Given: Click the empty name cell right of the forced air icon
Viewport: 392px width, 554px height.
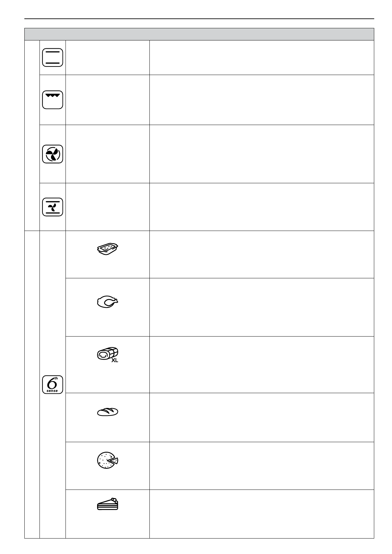Looking at the screenshot, I should point(108,154).
